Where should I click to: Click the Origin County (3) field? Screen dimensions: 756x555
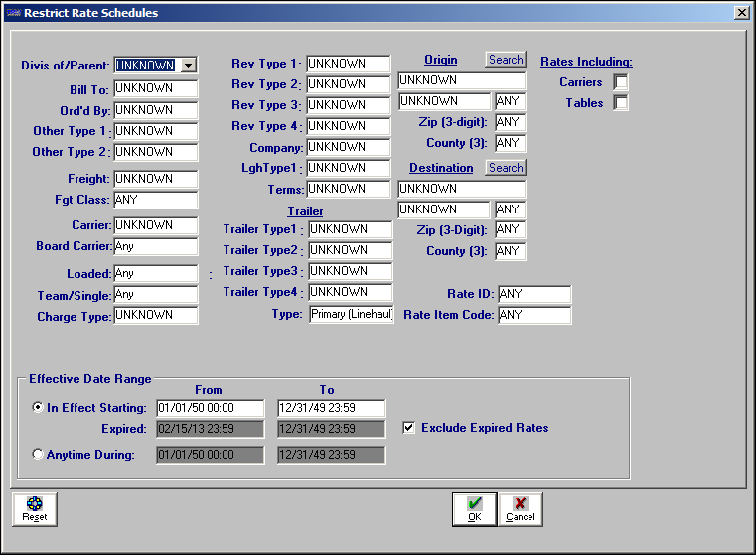pyautogui.click(x=510, y=143)
